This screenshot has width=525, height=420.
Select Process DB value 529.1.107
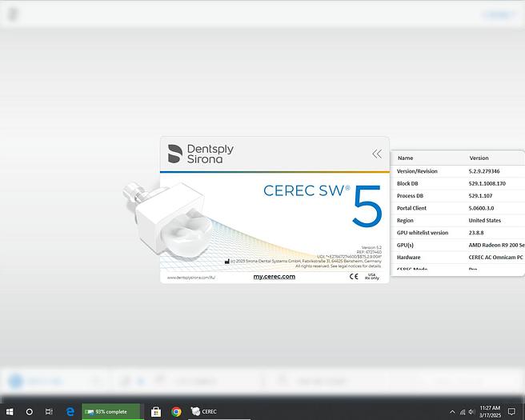click(x=480, y=196)
